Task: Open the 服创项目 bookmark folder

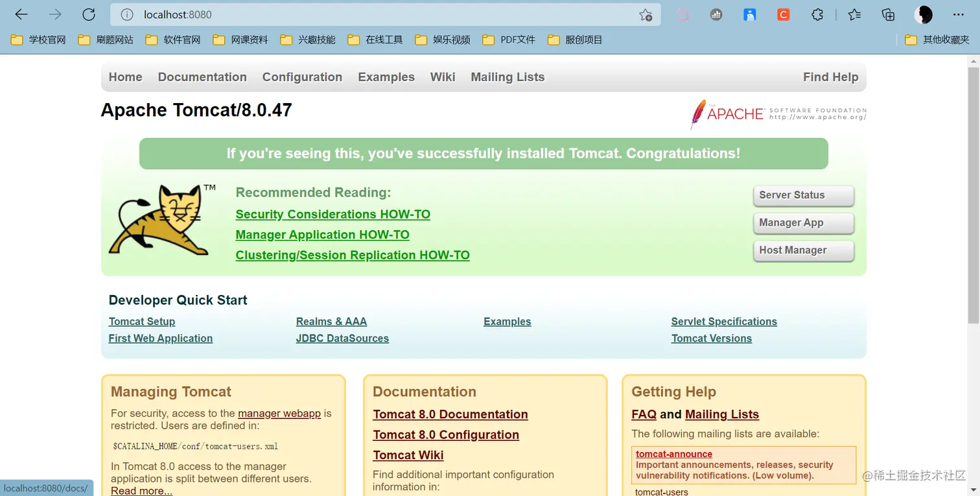Action: pos(575,40)
